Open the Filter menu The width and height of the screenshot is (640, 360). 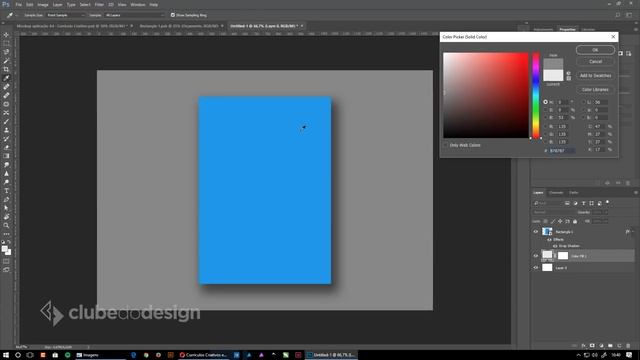(x=99, y=4)
